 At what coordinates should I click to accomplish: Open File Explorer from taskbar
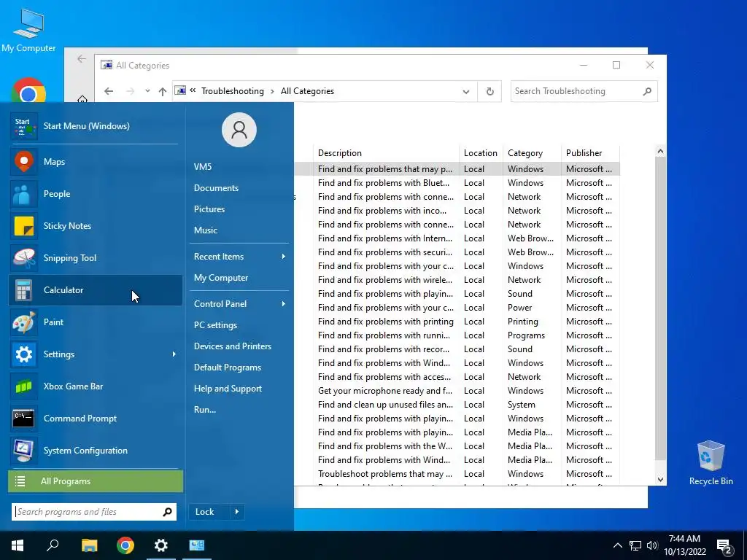pyautogui.click(x=89, y=545)
